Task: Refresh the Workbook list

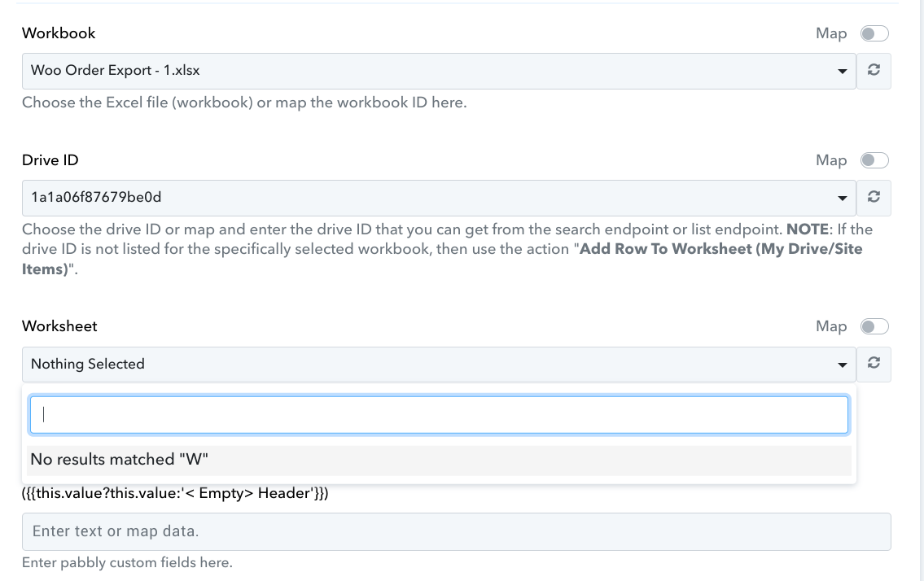Action: 874,71
